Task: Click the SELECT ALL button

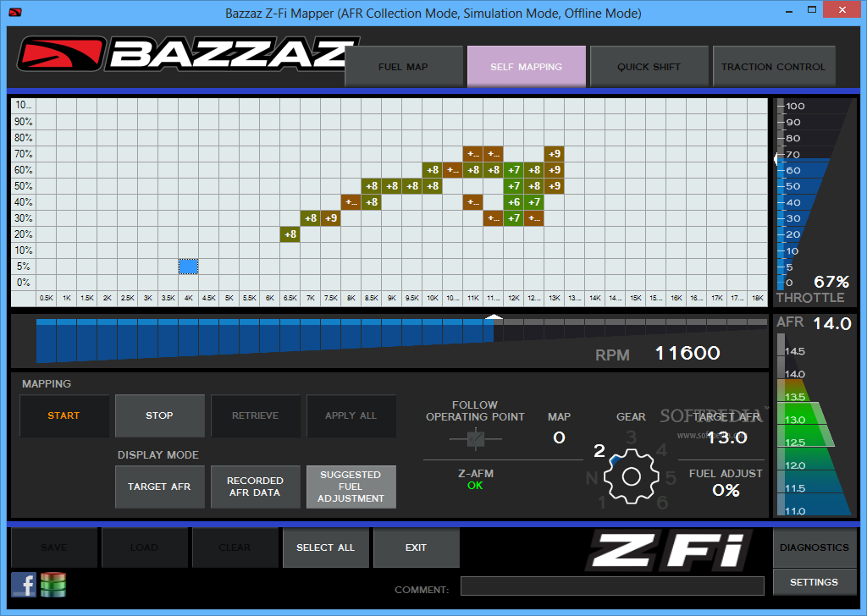Action: pyautogui.click(x=325, y=547)
